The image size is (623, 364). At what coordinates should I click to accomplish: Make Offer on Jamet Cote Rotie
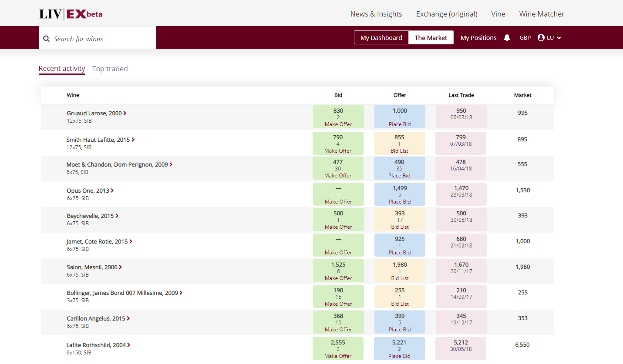tap(338, 253)
